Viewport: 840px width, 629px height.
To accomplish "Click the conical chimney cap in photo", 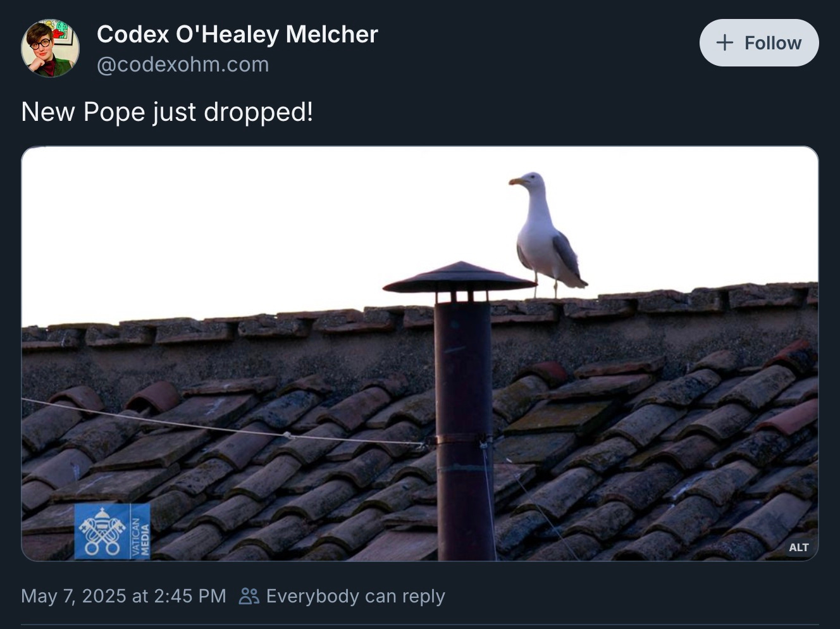I will click(460, 277).
